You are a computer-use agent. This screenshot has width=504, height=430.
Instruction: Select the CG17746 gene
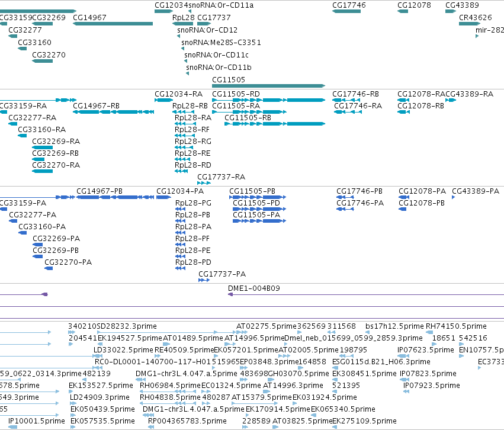click(346, 11)
